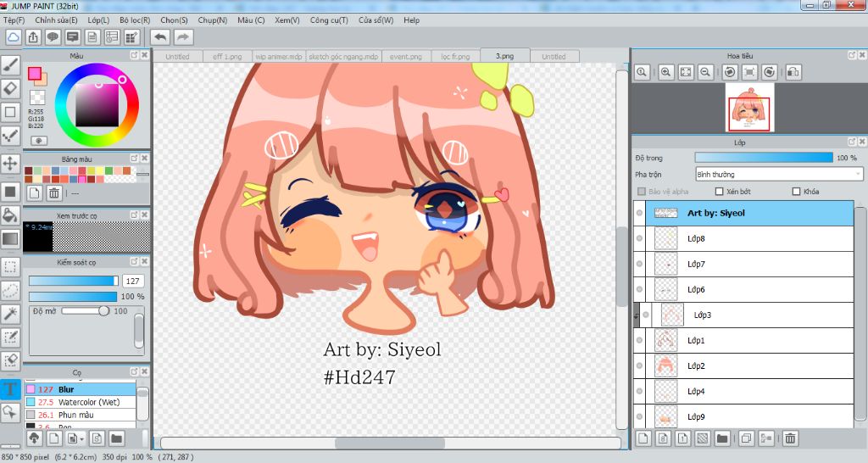Zoom in using Navigator magnifier plus
Screen dimensions: 868x463
(666, 72)
